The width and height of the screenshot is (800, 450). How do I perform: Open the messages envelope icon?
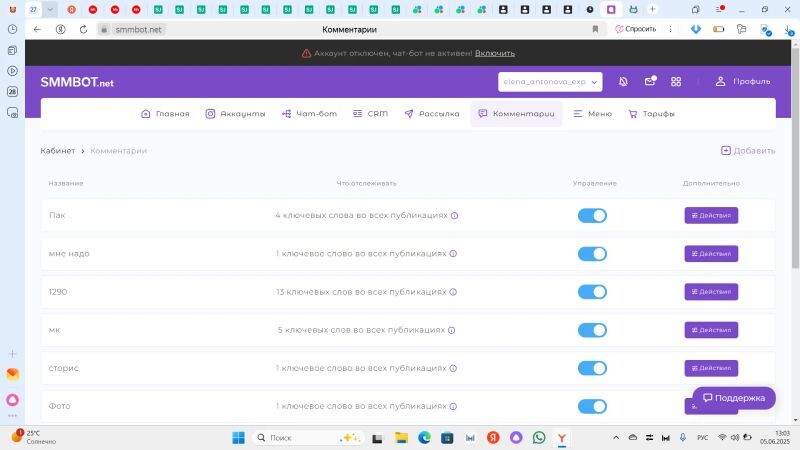coord(650,81)
